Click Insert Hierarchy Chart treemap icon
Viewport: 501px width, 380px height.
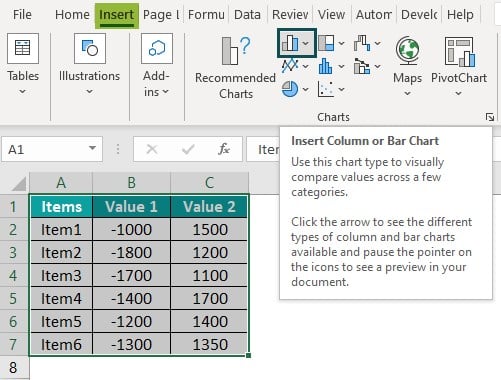(326, 43)
